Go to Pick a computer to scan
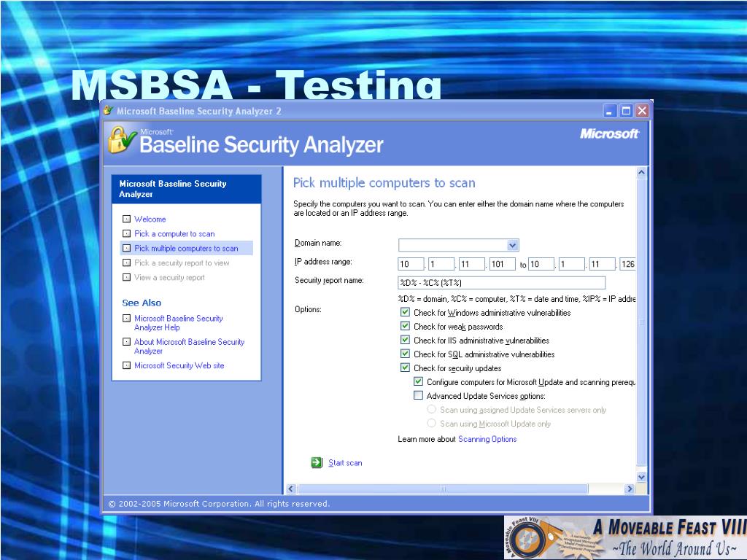The height and width of the screenshot is (560, 747). pos(174,234)
